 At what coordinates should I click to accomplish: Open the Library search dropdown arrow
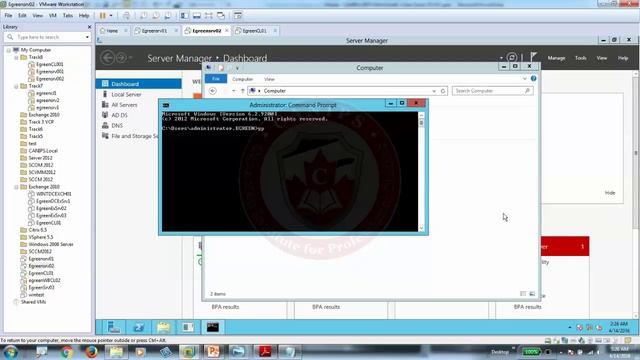(x=87, y=37)
